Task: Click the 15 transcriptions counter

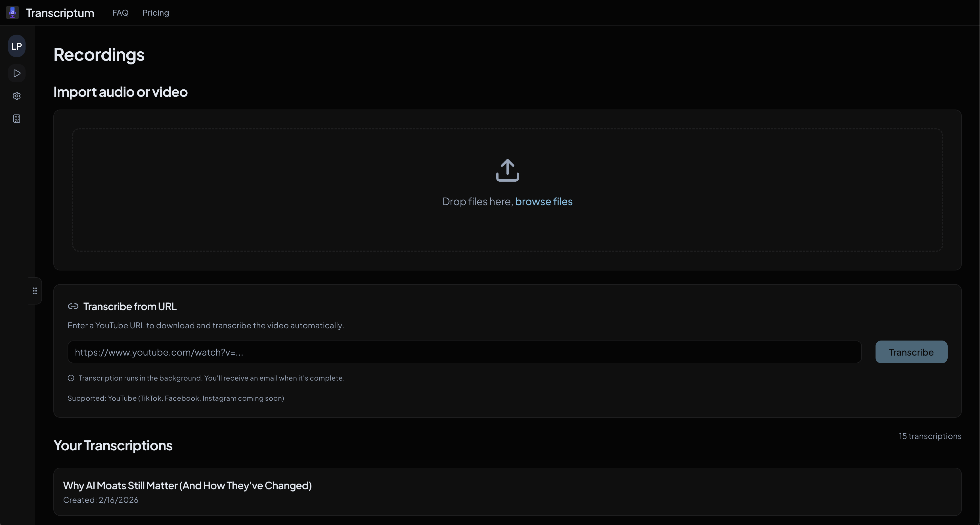Action: pos(930,436)
